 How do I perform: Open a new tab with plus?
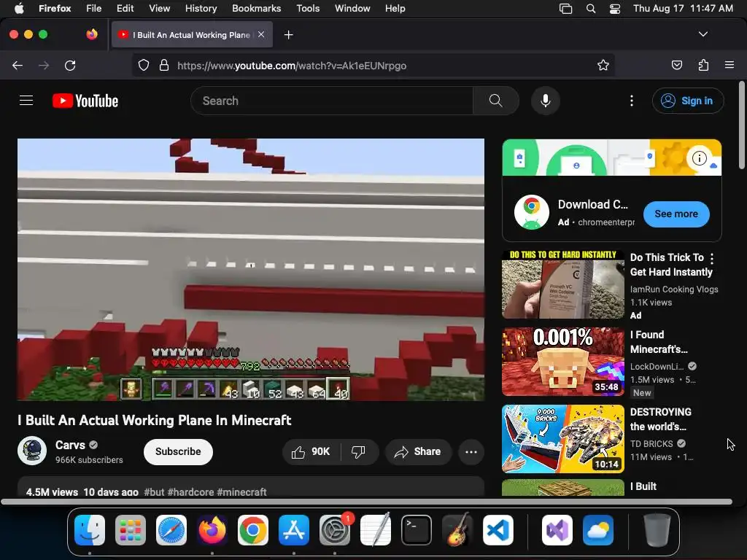pos(288,35)
